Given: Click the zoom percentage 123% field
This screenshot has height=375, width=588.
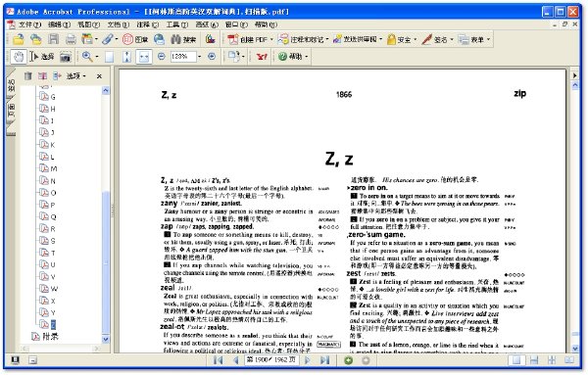Looking at the screenshot, I should [183, 57].
